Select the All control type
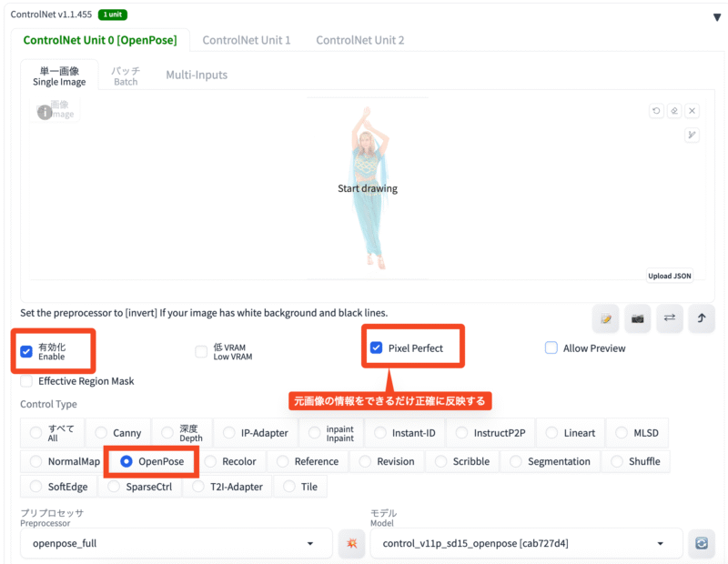Screen dimensions: 728x564 point(52,433)
